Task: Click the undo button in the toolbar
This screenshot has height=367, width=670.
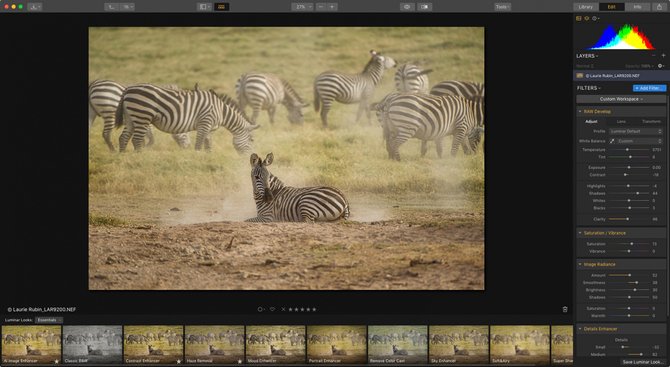Action: point(112,7)
